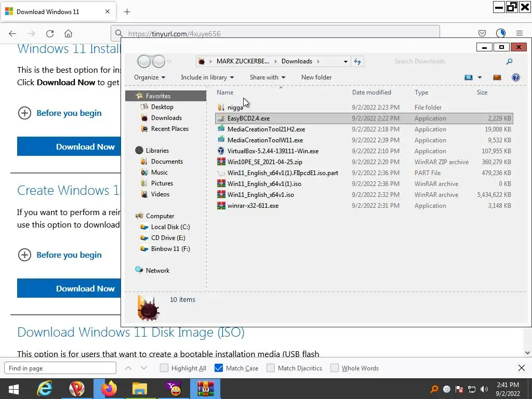Sort files by the Size column
The height and width of the screenshot is (399, 532).
point(482,92)
